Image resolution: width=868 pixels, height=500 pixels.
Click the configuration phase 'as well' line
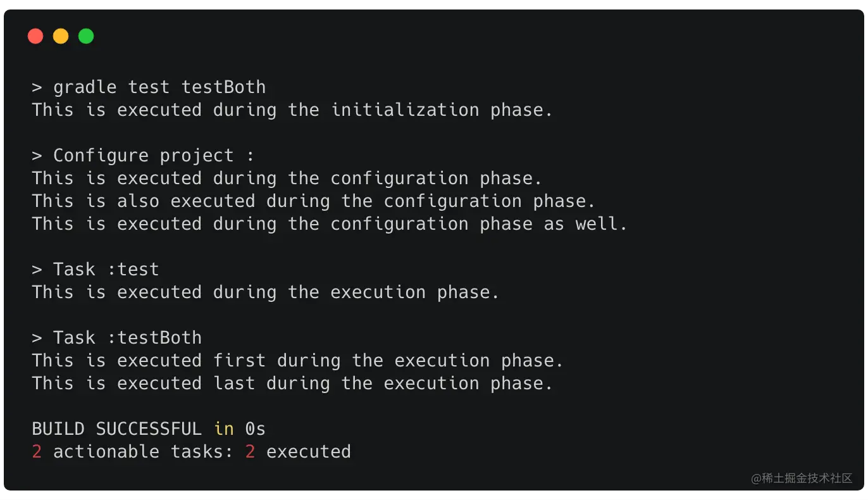coord(330,224)
